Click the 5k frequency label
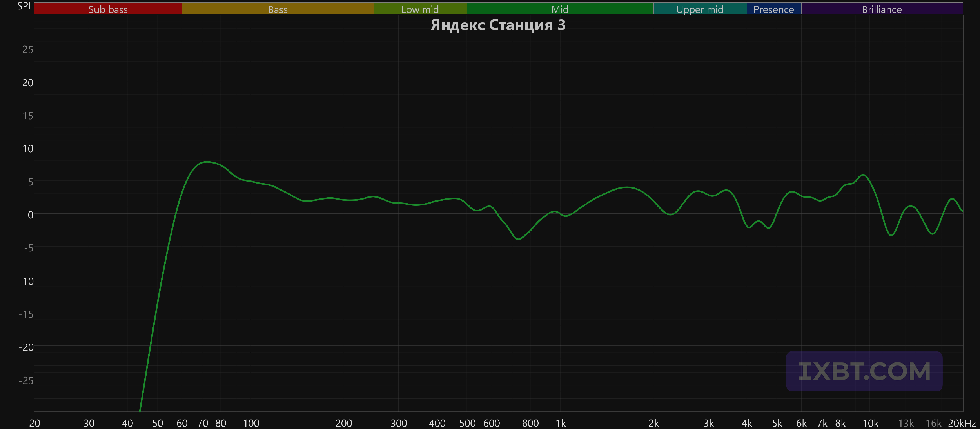980x429 pixels. (777, 423)
